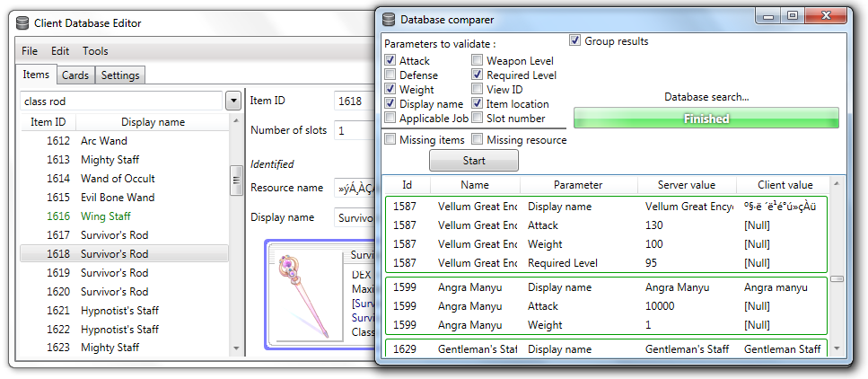The width and height of the screenshot is (868, 379).
Task: Toggle the Attack parameter checkbox
Action: click(x=390, y=60)
